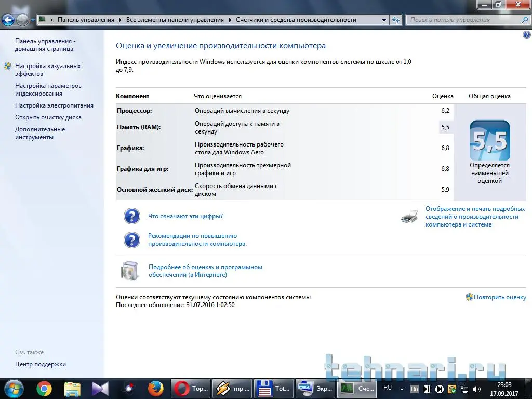The height and width of the screenshot is (399, 532).
Task: Click processor score value 6,2
Action: click(445, 111)
